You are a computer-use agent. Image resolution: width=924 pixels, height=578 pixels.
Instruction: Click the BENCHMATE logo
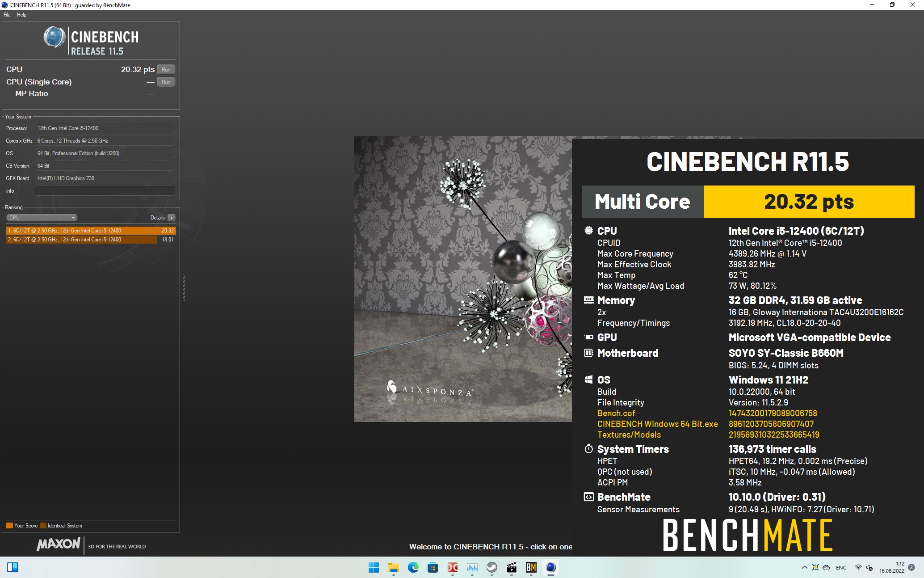pyautogui.click(x=748, y=535)
